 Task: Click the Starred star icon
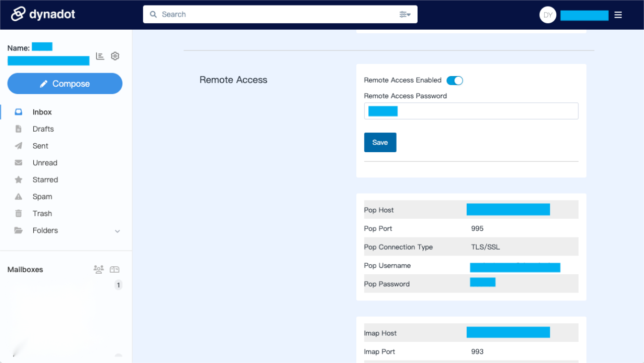(19, 179)
